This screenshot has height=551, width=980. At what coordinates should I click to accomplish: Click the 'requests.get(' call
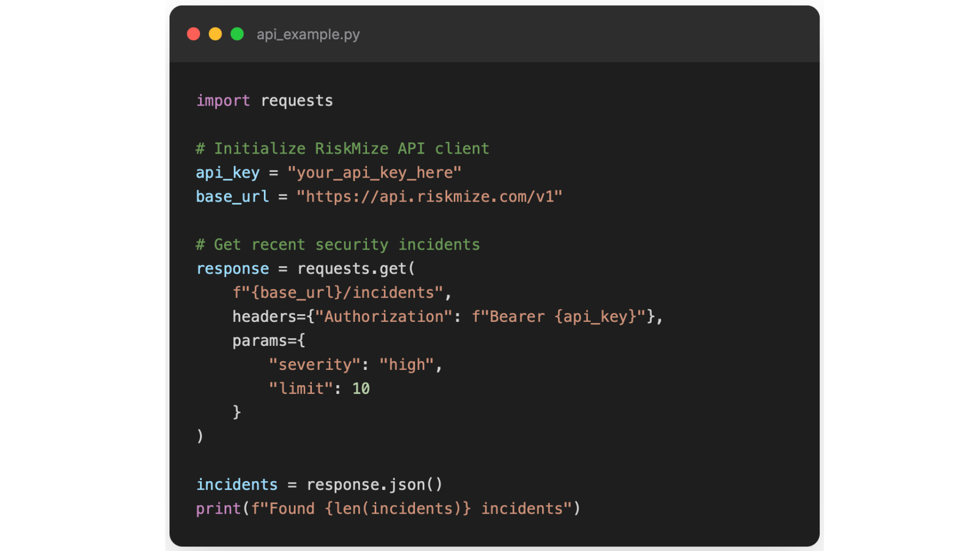[x=356, y=269]
